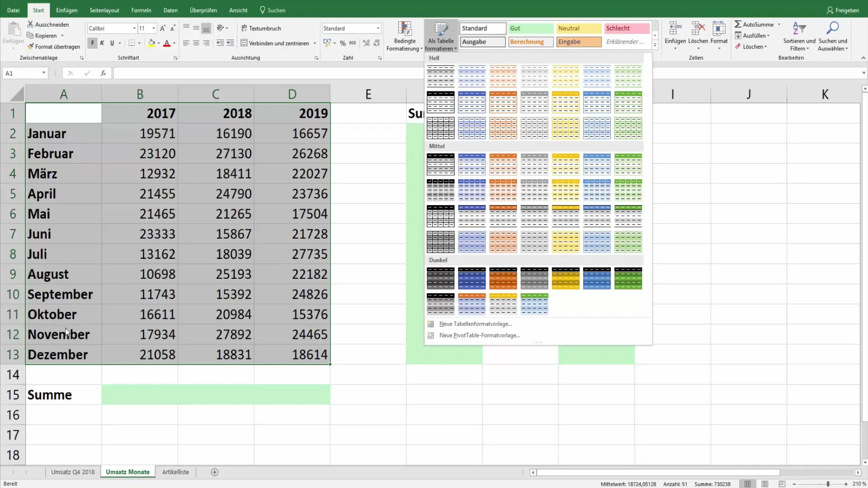
Task: Select column E header
Action: 368,94
